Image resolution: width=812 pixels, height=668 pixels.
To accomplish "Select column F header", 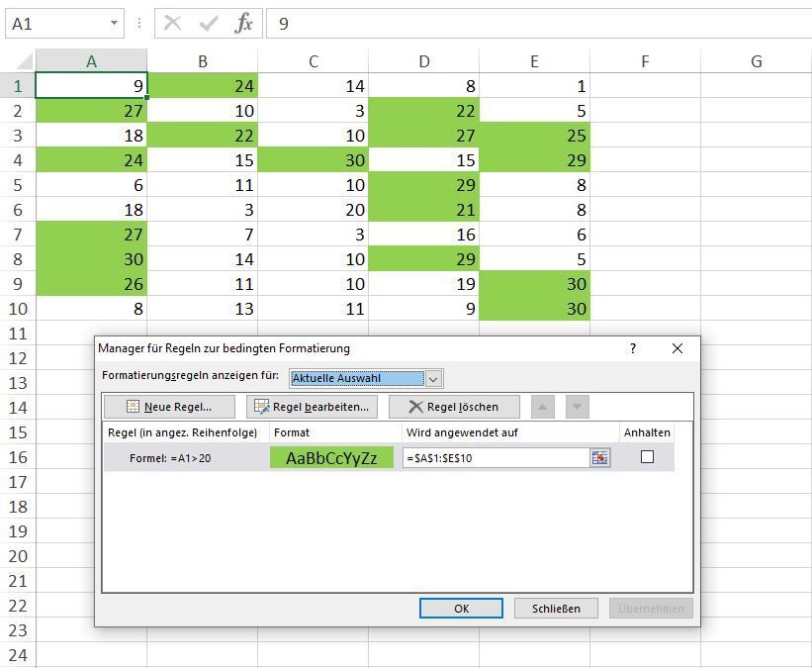I will click(645, 61).
